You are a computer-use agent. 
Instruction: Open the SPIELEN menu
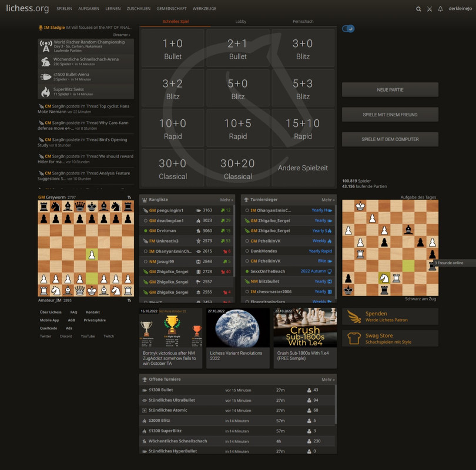pyautogui.click(x=65, y=9)
